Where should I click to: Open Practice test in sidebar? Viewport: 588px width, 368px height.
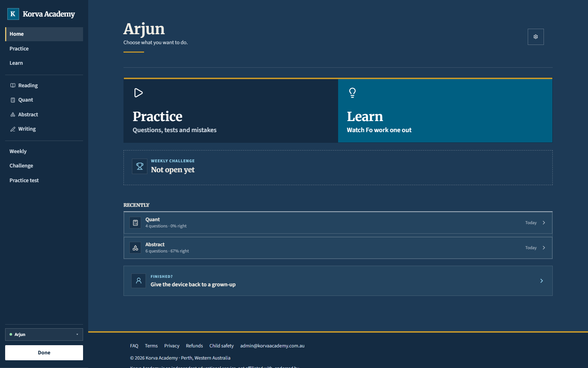click(x=44, y=180)
